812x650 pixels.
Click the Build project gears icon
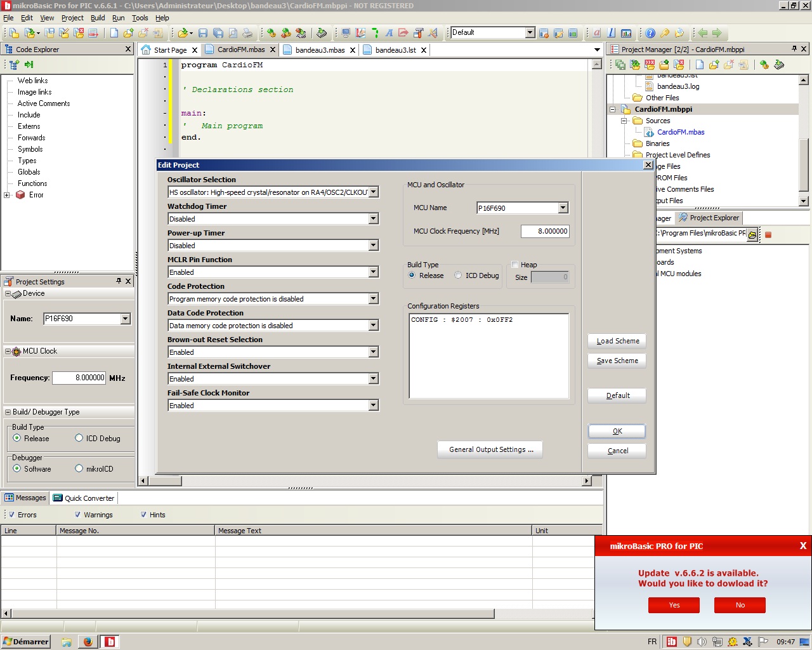point(272,33)
